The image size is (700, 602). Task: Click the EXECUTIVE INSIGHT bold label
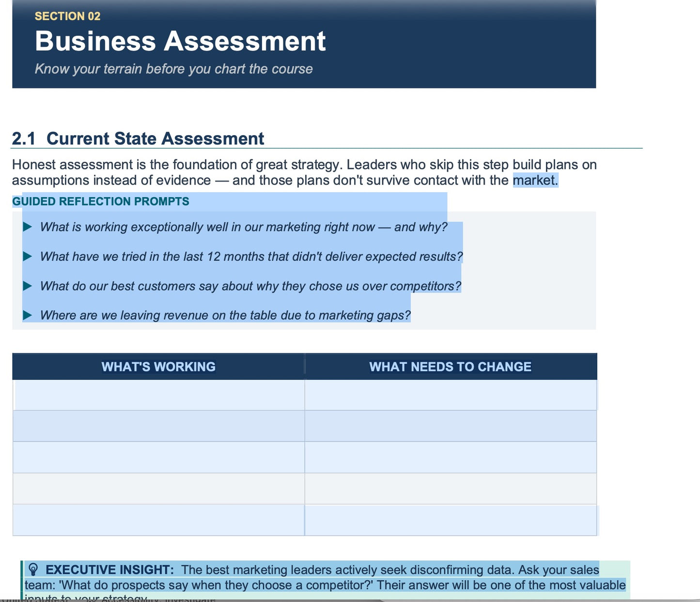click(109, 570)
